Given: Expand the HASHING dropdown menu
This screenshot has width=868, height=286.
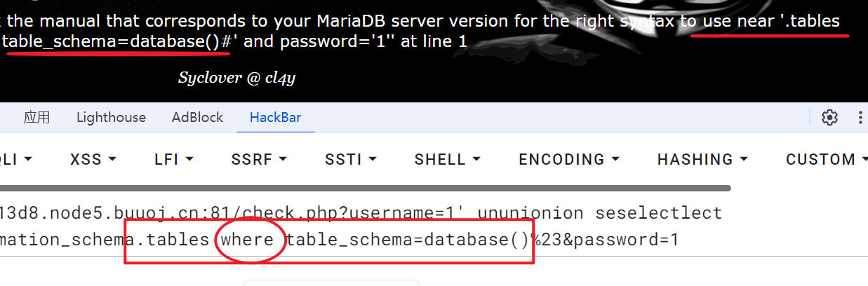Looking at the screenshot, I should pyautogui.click(x=702, y=160).
